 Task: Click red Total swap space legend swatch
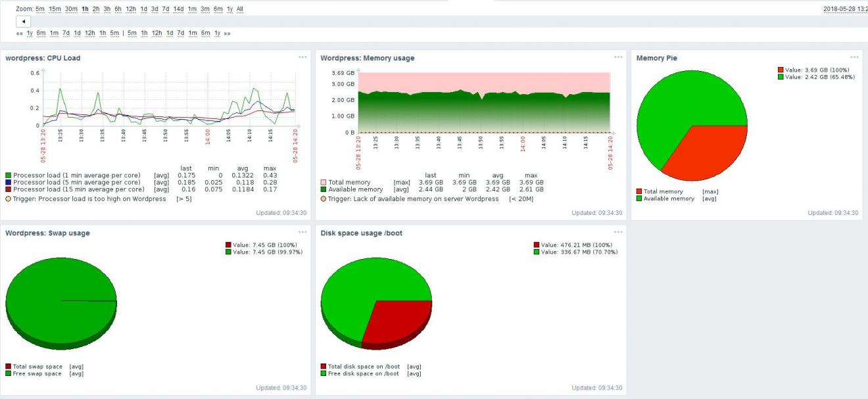(x=8, y=366)
